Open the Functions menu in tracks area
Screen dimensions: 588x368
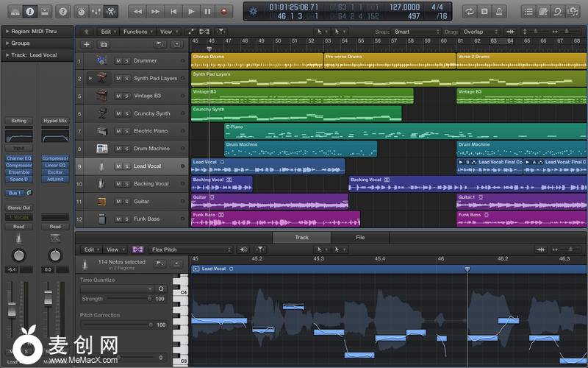(137, 32)
